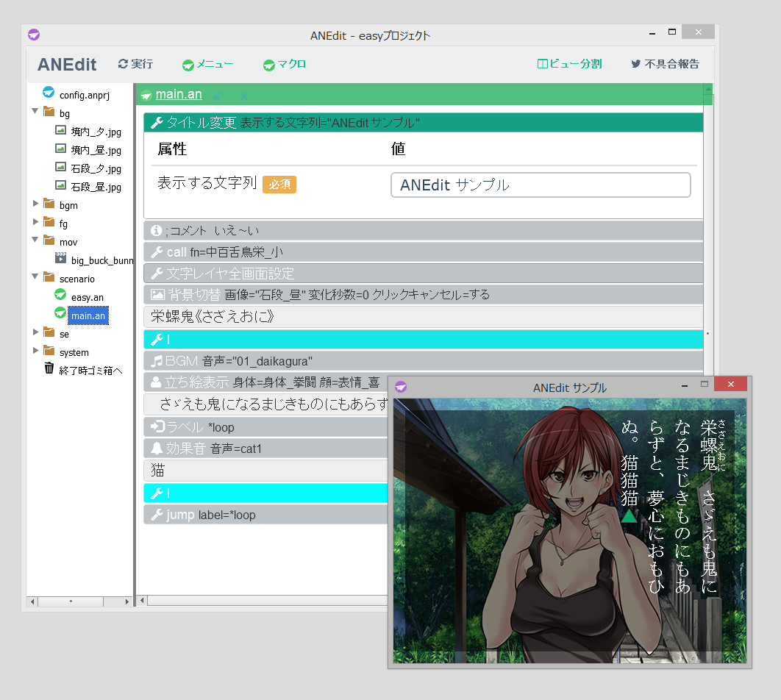This screenshot has width=781, height=700.
Task: Click the movie clapper icon in mov
Action: [60, 258]
